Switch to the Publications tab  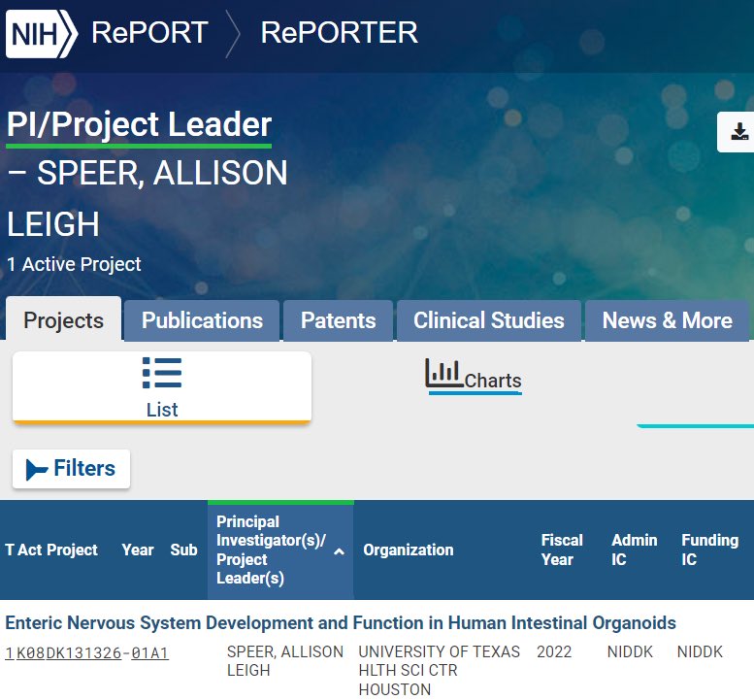click(x=202, y=320)
